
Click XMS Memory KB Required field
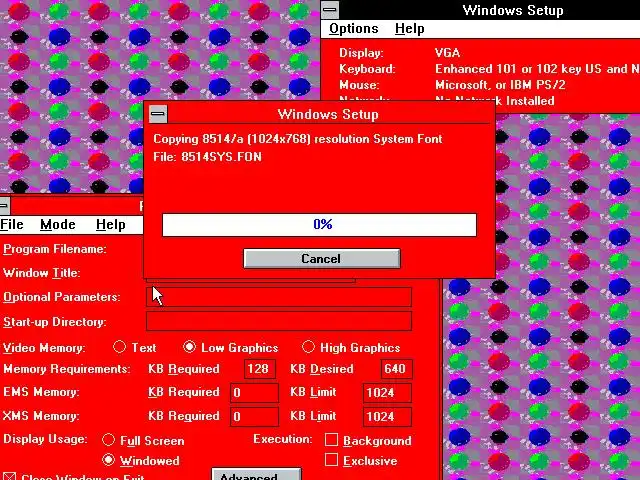[x=254, y=416]
